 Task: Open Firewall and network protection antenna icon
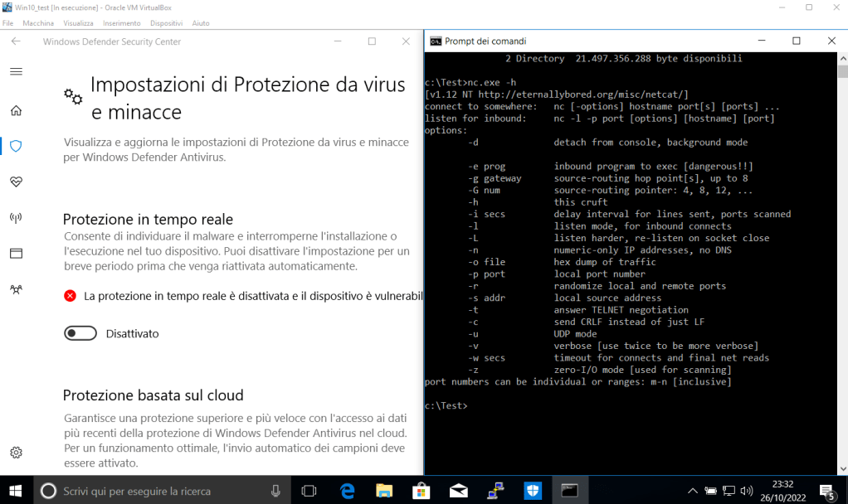pyautogui.click(x=16, y=217)
